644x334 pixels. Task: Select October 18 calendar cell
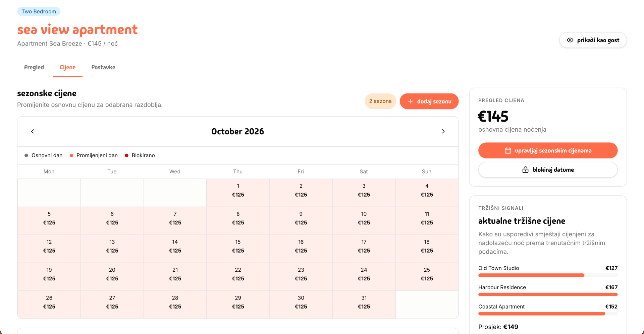427,249
